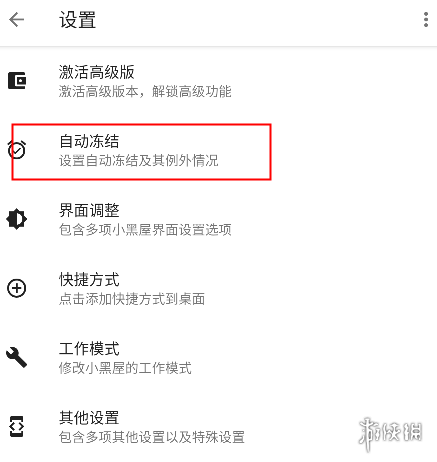Viewport: 437px width, 462px height.
Task: Open the 自动冻结 settings entry
Action: coord(218,150)
